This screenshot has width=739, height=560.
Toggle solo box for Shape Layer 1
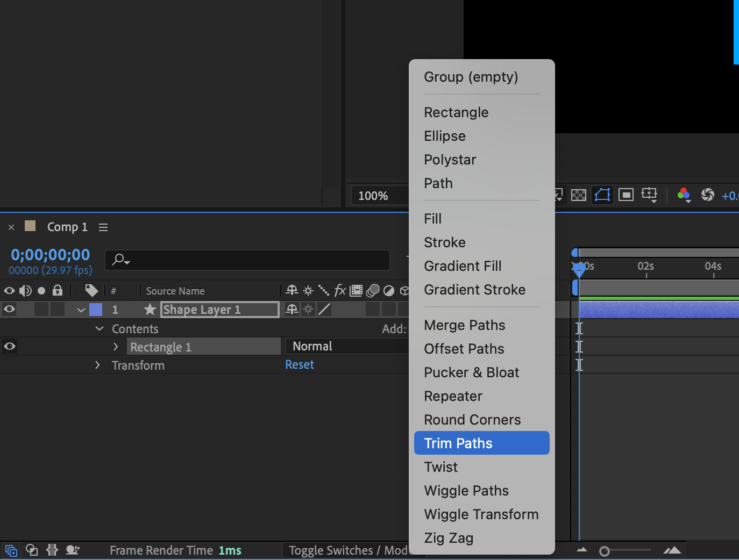(41, 309)
